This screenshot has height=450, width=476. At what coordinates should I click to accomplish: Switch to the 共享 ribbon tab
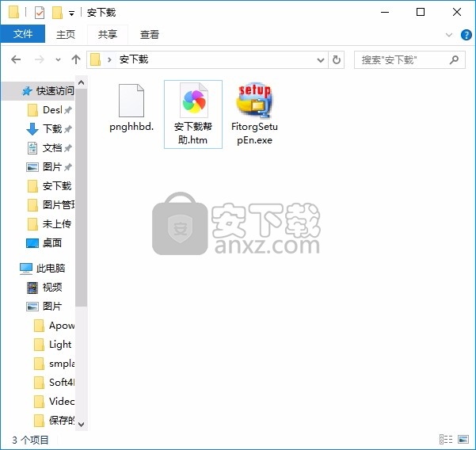point(108,34)
